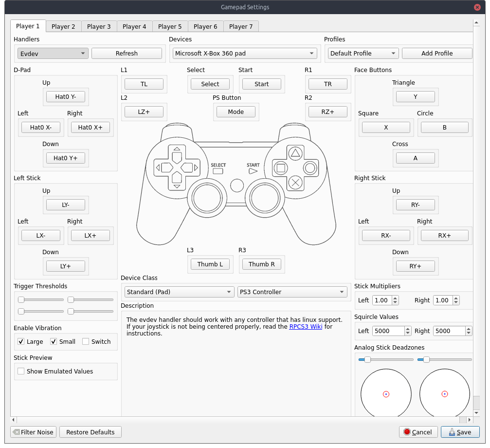Remap the Triangle face button
This screenshot has height=448, width=490.
pos(416,96)
